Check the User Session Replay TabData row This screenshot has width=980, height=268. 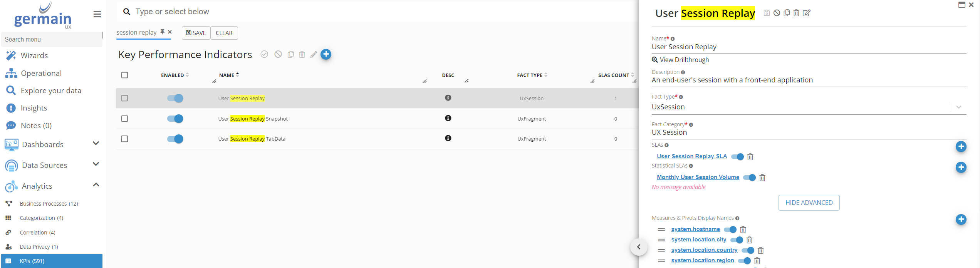(124, 139)
